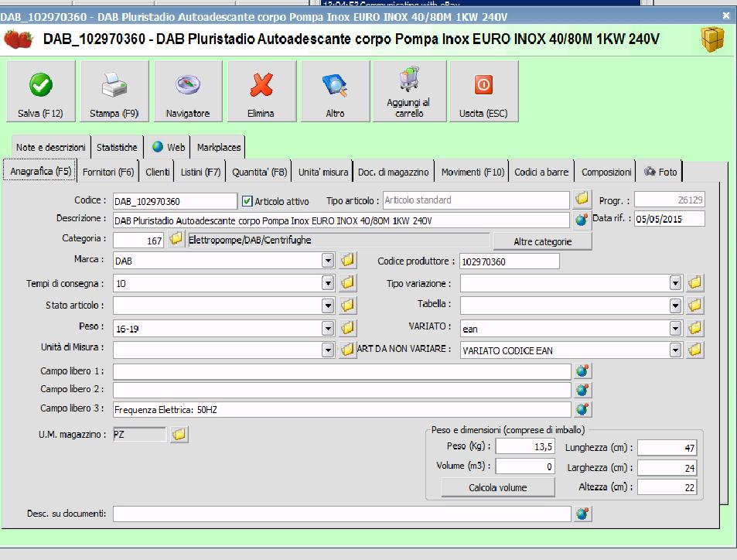Open the folder icon next to Categoria code
Image resolution: width=737 pixels, height=560 pixels.
[x=176, y=241]
